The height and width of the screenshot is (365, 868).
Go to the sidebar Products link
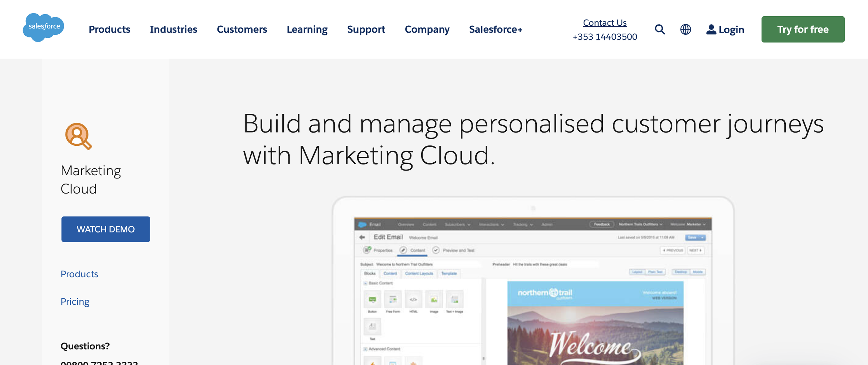pos(80,274)
